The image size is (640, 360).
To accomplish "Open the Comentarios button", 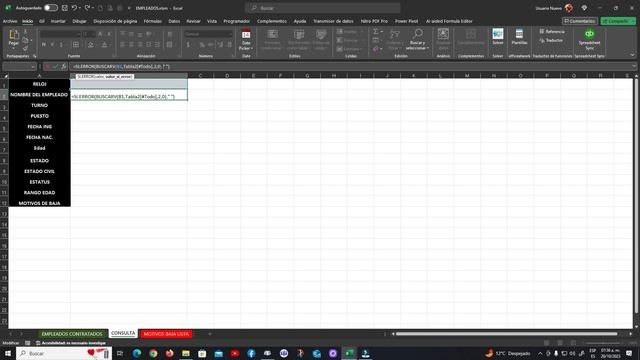I will pyautogui.click(x=580, y=21).
